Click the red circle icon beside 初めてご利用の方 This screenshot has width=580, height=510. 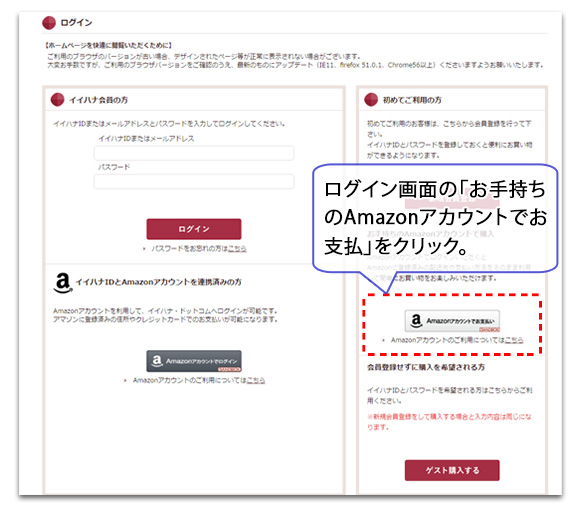371,100
